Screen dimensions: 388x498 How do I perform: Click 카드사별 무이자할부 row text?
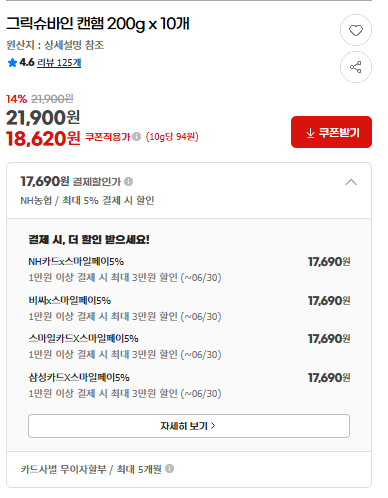tap(91, 469)
